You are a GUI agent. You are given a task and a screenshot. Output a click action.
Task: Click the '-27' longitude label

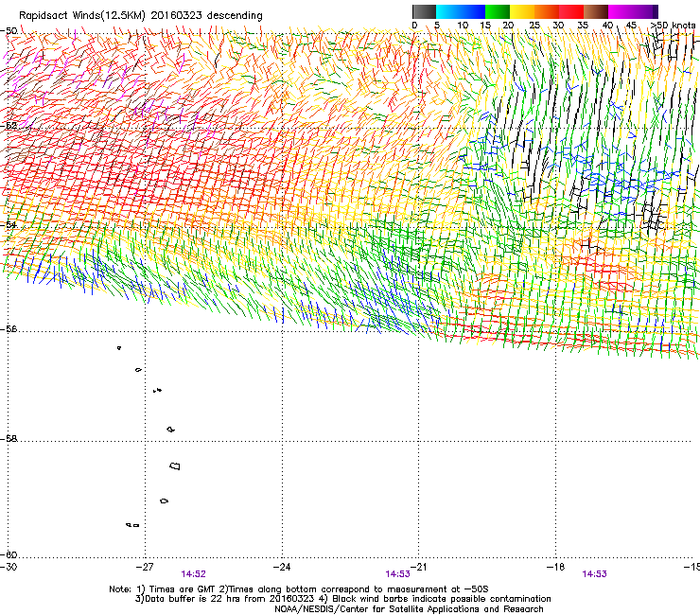[x=145, y=567]
